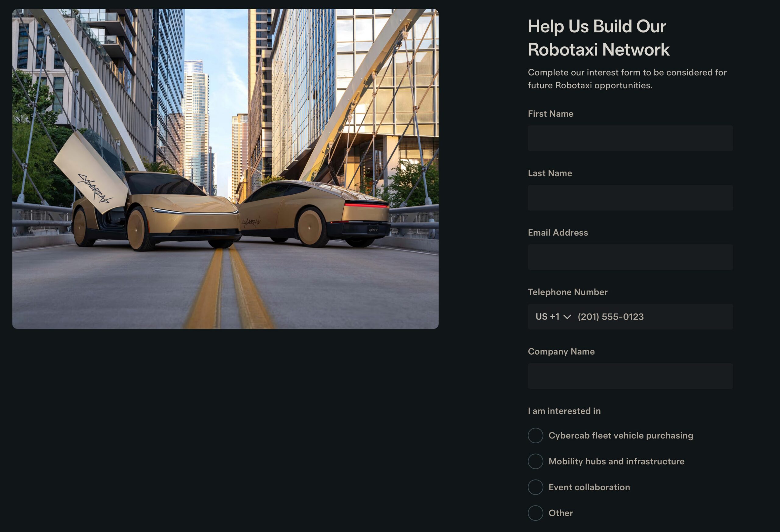Pick the Other interest radio button
The width and height of the screenshot is (780, 532).
[536, 513]
